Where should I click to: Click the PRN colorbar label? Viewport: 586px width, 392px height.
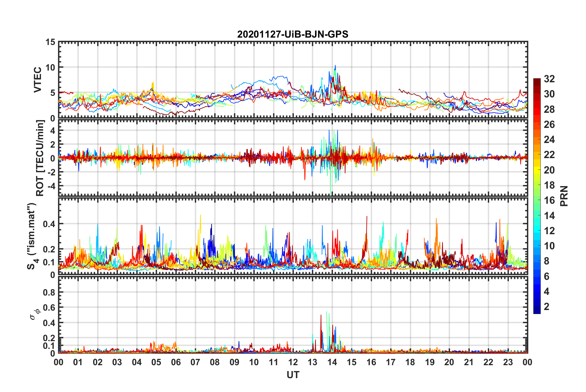click(x=564, y=196)
